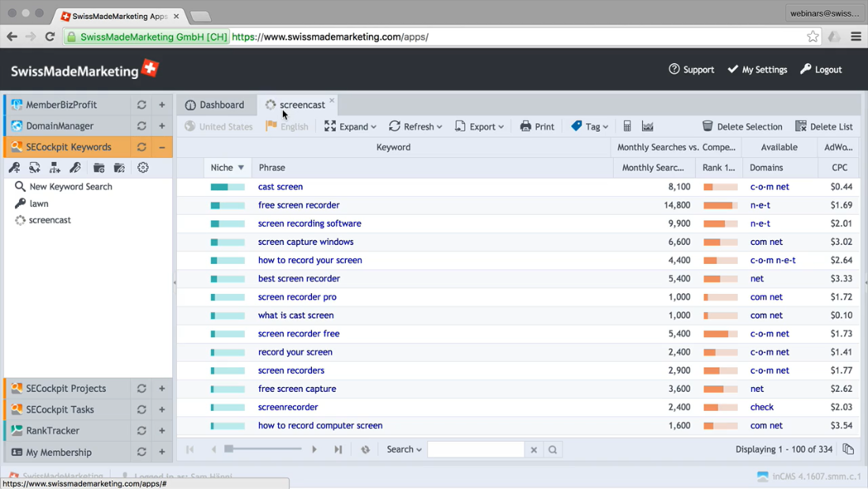Jump to the last results page

click(338, 450)
